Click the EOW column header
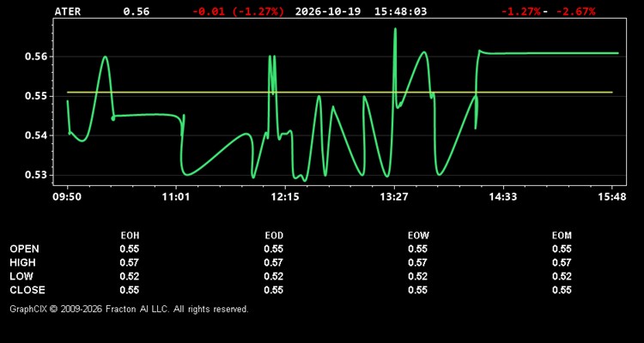Viewport: 644px width, 343px height. click(418, 236)
